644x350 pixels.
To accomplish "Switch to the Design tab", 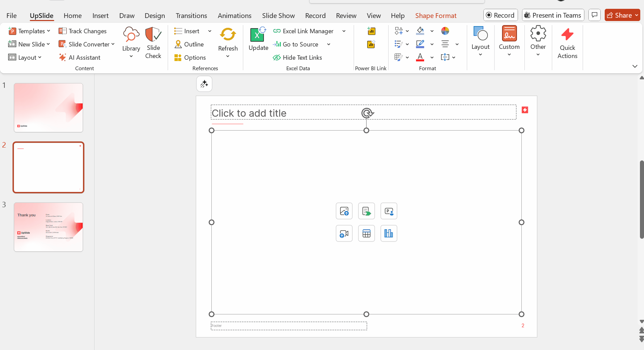I will click(x=155, y=16).
